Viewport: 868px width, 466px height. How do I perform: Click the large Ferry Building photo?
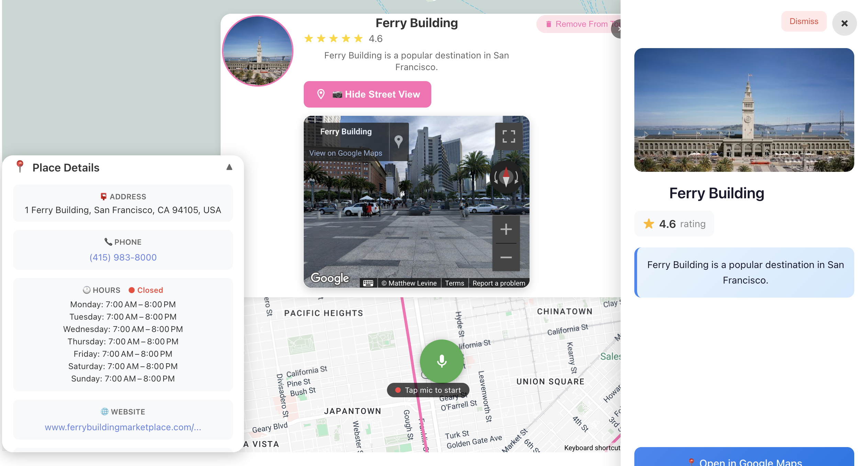point(744,110)
